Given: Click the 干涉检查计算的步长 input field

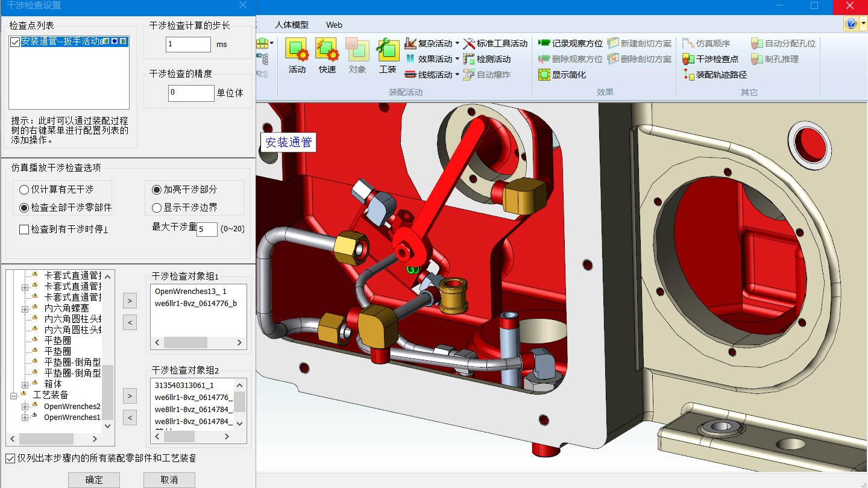Looking at the screenshot, I should click(188, 45).
